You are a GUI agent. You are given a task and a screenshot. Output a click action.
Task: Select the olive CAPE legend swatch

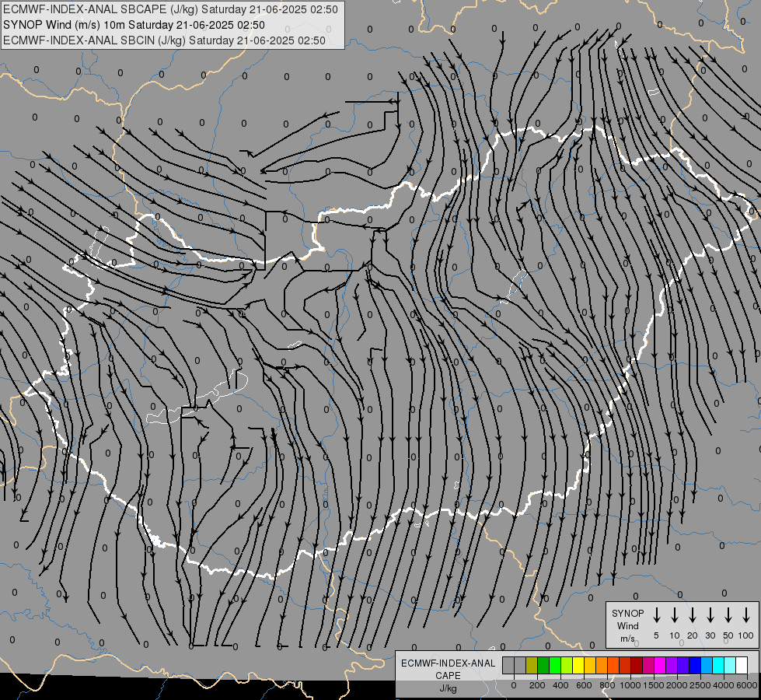[532, 665]
